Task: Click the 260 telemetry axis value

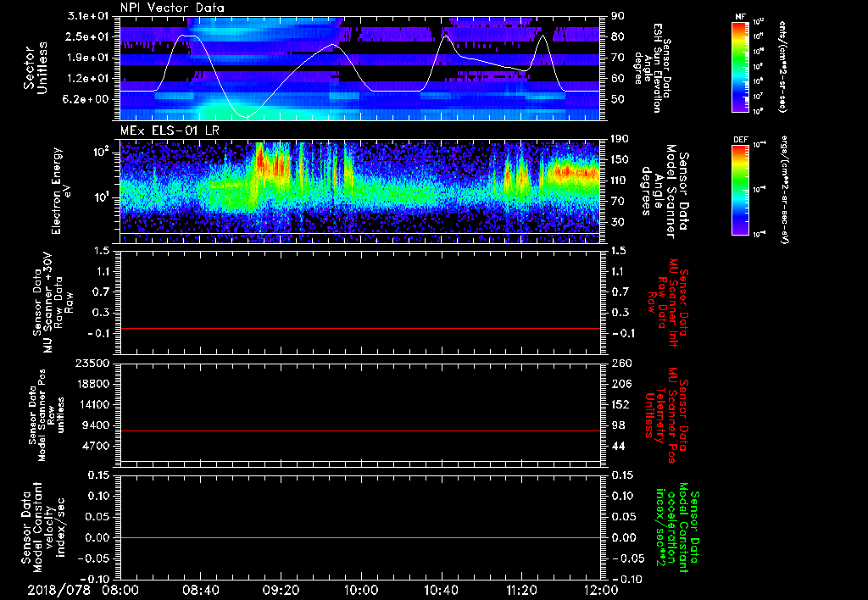Action: 620,364
